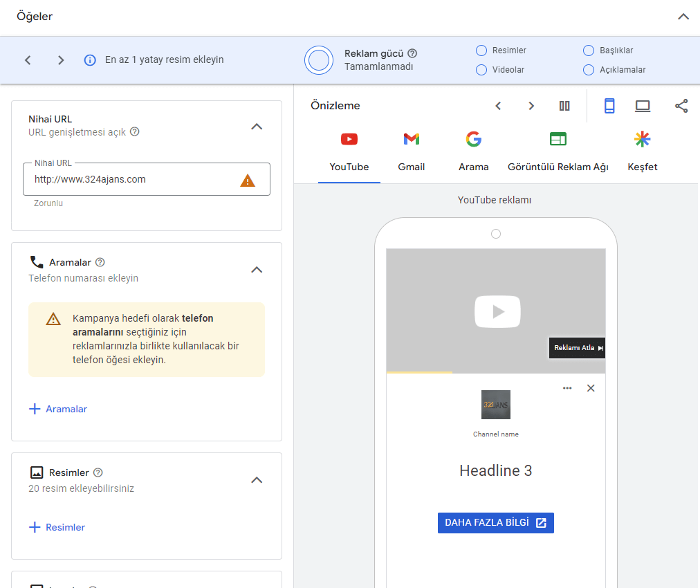The image size is (700, 588).
Task: Collapse the Nihai URL card
Action: click(257, 127)
